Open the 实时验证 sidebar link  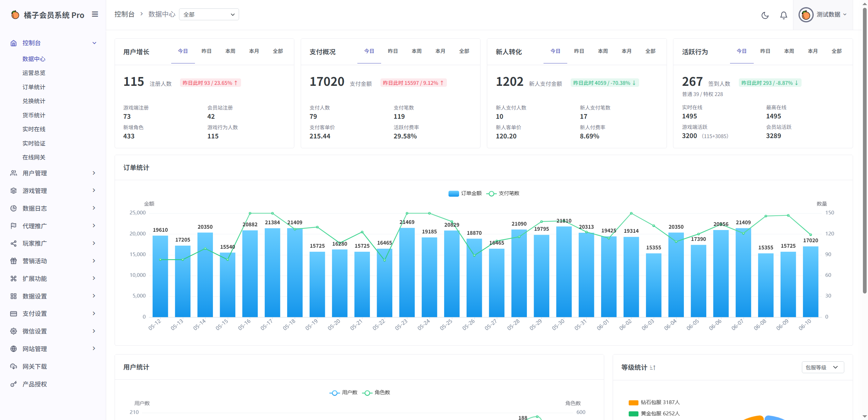tap(34, 144)
